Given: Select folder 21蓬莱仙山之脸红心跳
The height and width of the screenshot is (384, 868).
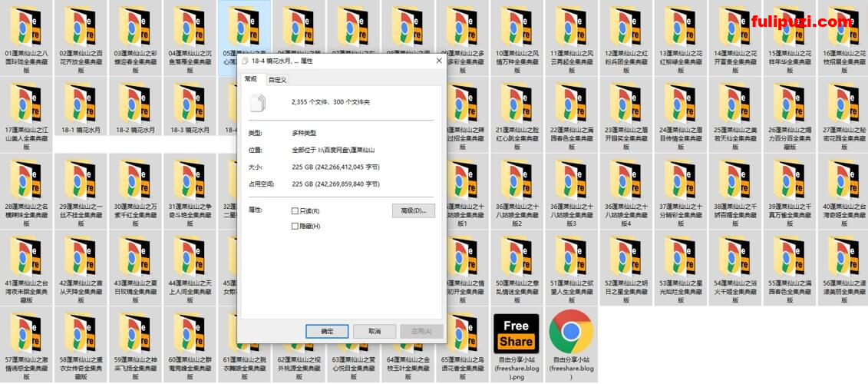Looking at the screenshot, I should (517, 114).
